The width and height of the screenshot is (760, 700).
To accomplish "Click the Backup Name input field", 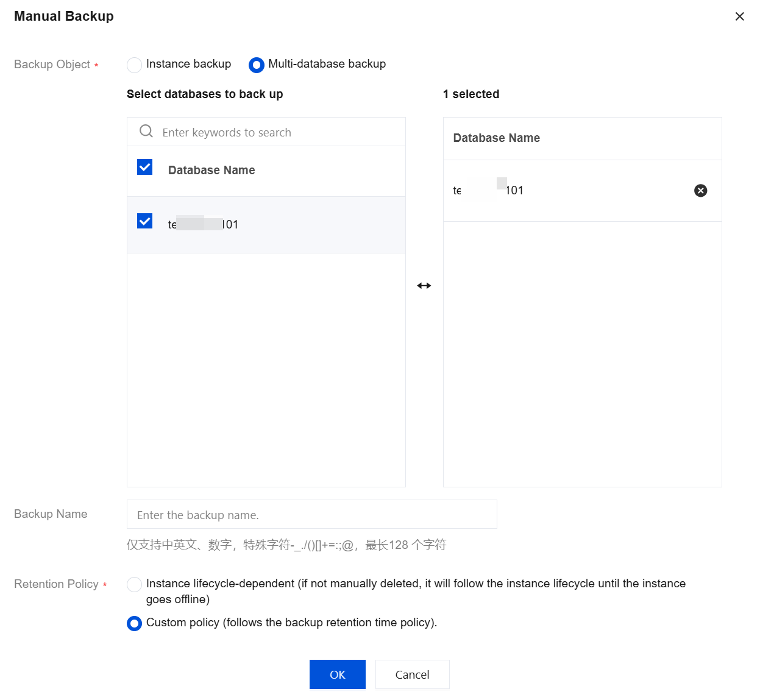I will pyautogui.click(x=311, y=515).
